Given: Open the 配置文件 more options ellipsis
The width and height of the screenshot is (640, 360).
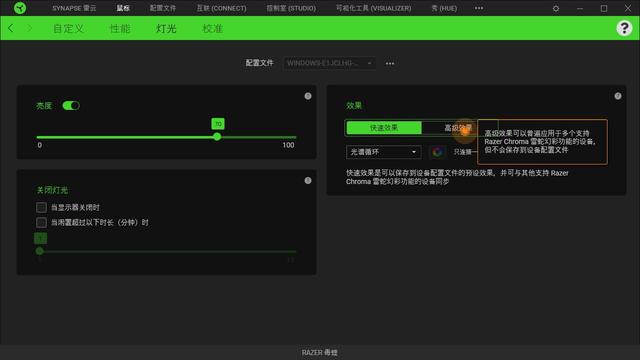Looking at the screenshot, I should [x=390, y=63].
